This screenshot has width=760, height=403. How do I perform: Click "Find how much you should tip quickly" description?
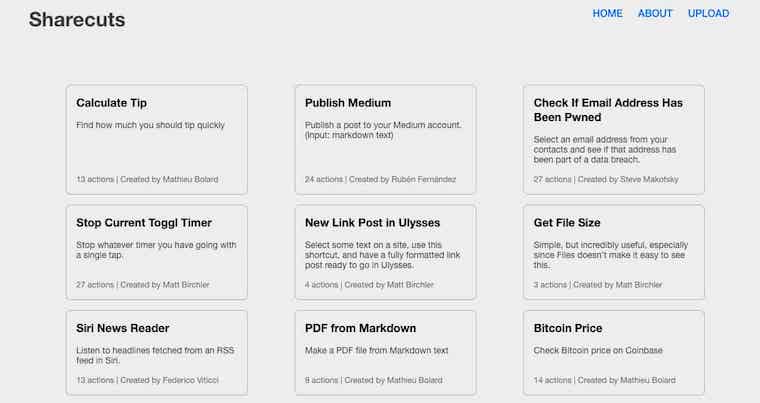[150, 125]
